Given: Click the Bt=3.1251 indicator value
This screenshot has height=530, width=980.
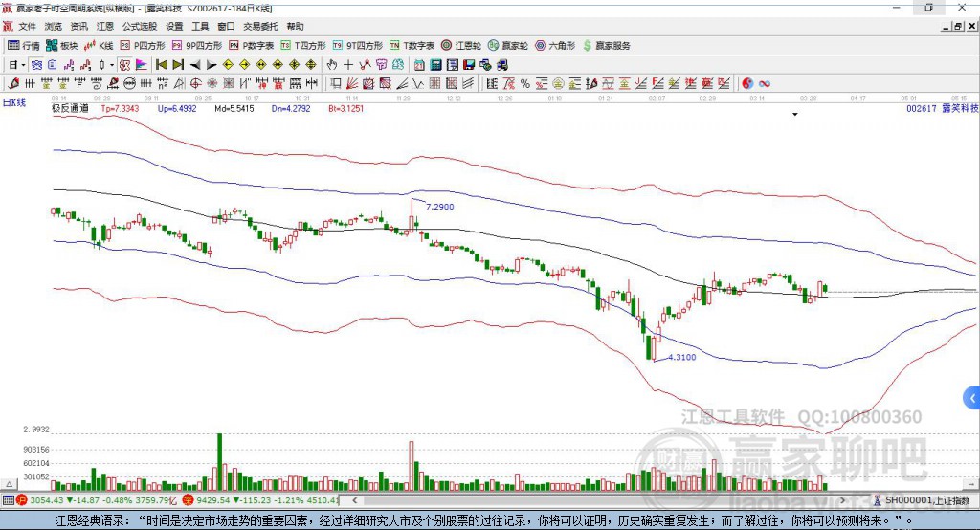Looking at the screenshot, I should click(345, 108).
